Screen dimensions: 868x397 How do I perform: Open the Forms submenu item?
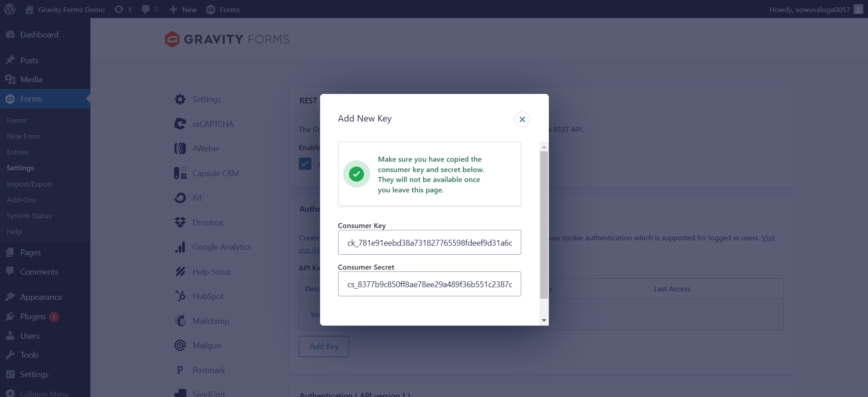[x=17, y=121]
